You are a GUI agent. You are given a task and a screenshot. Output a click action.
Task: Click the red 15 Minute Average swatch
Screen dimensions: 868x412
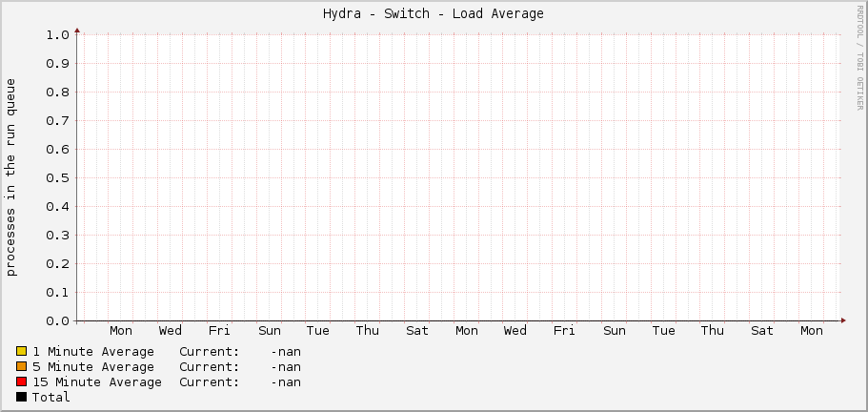tap(22, 381)
